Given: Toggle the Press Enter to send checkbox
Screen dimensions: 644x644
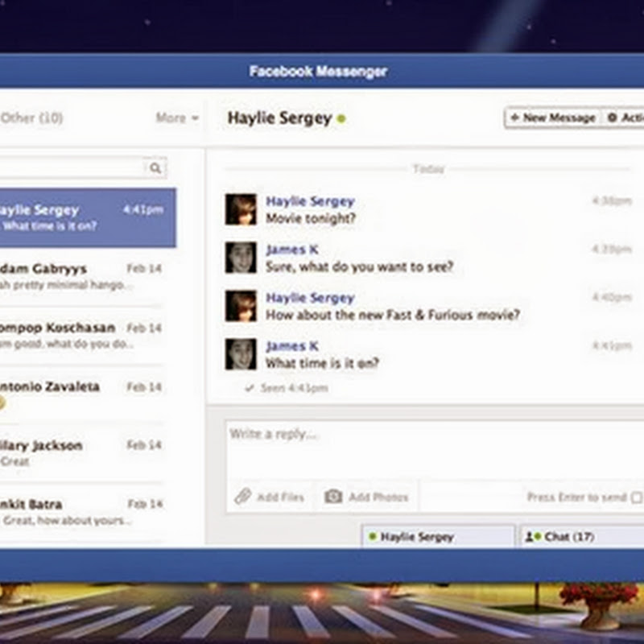Looking at the screenshot, I should pyautogui.click(x=637, y=497).
